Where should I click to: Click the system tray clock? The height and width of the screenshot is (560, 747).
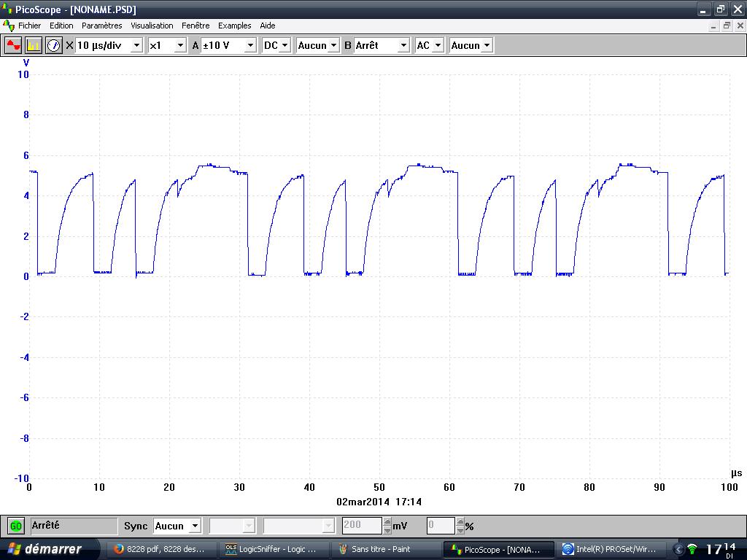720,550
